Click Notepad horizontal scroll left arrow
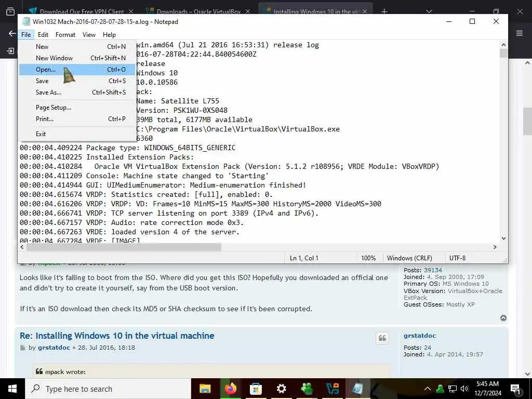 click(22, 247)
